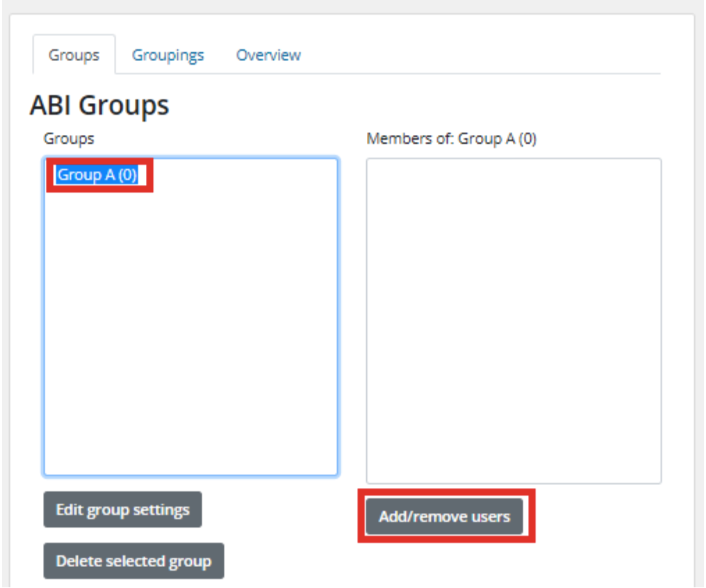View the course Overview section
Image resolution: width=706 pixels, height=588 pixels.
(x=268, y=55)
